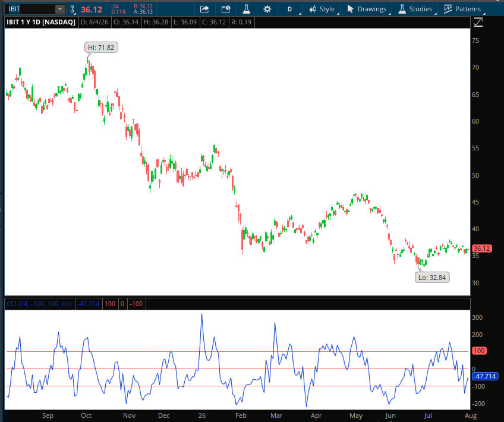Image resolution: width=504 pixels, height=422 pixels.
Task: Click the Bid B: 36.12 quote
Action: [143, 6]
